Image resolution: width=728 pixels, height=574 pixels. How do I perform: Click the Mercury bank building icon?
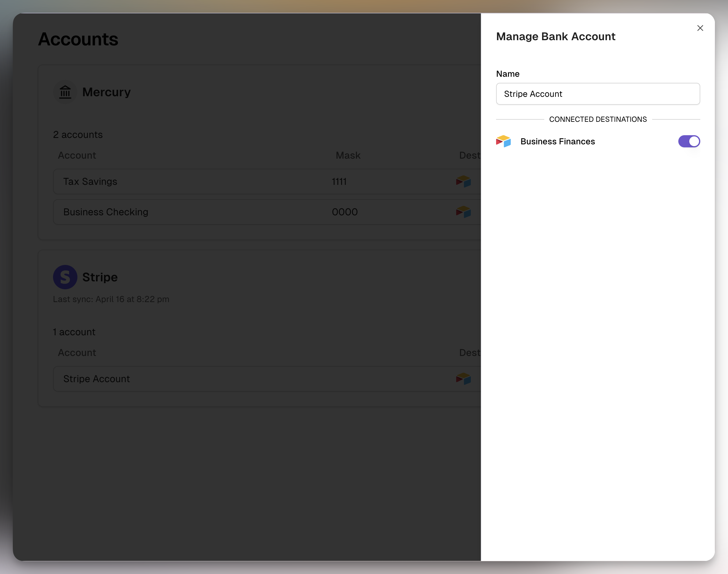(65, 92)
